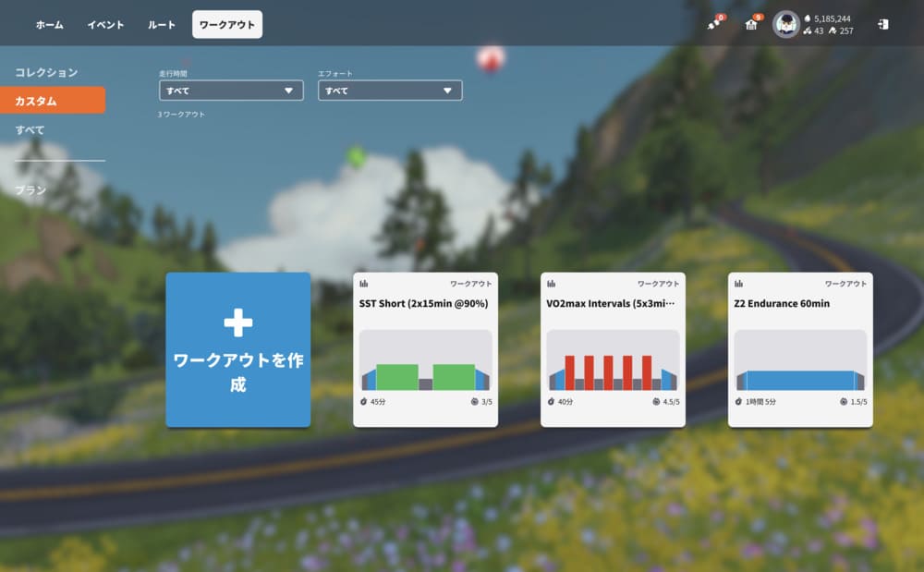The image size is (924, 572).
Task: Click effort icon beside 4.5/5 rating
Action: click(656, 402)
